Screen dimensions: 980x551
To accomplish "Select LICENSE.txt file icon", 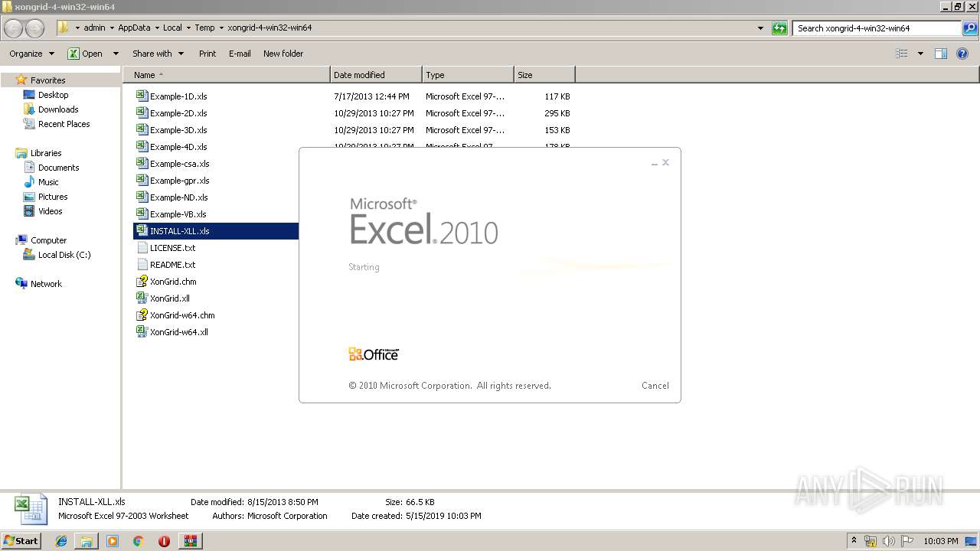I will coord(142,247).
